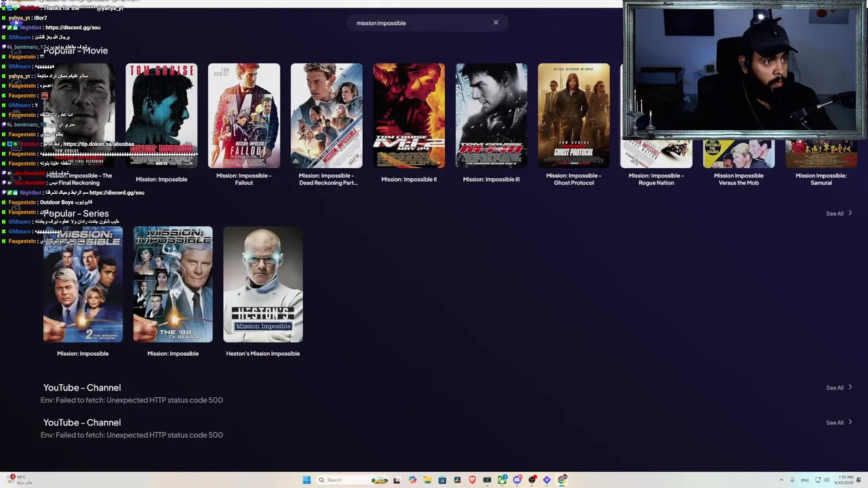Open Discord from the taskbar

tap(517, 480)
